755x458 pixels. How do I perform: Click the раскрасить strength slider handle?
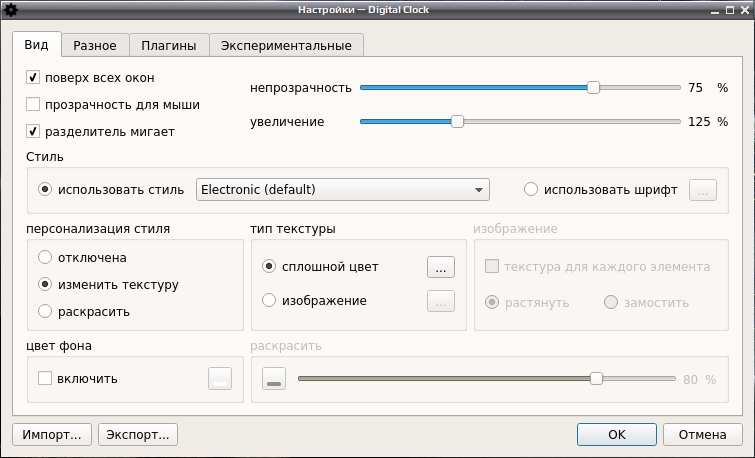(x=596, y=379)
